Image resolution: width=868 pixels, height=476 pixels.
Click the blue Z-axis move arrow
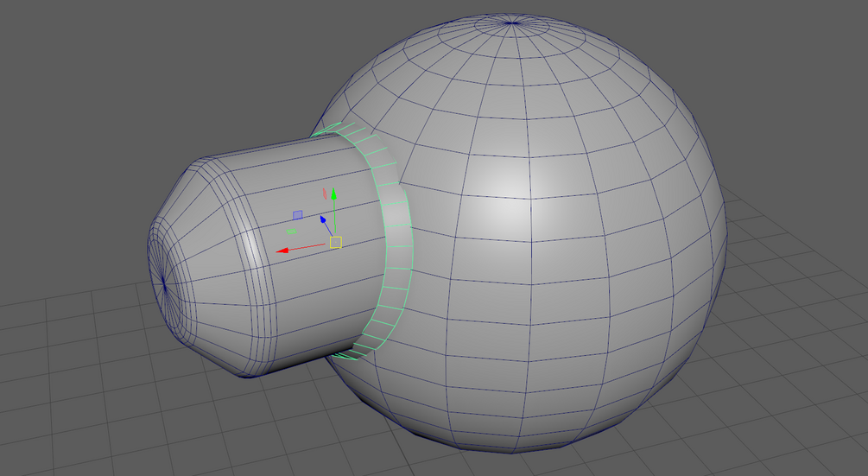coord(323,219)
